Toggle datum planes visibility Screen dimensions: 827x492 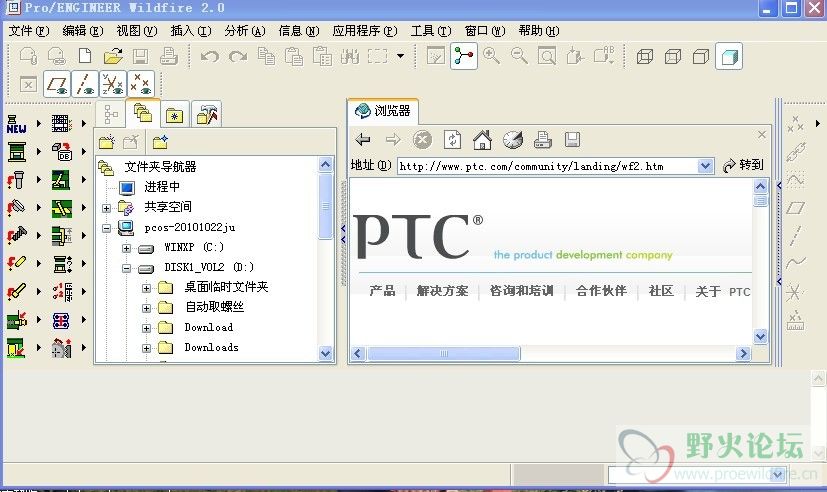tap(56, 84)
